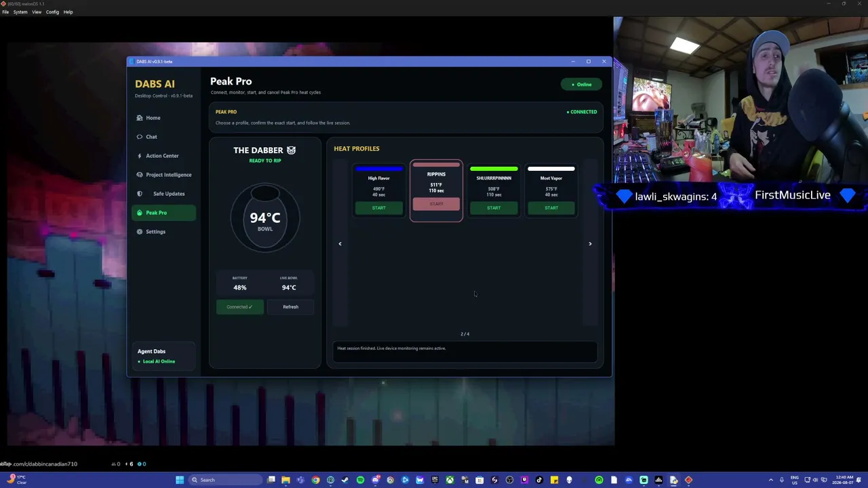Click the Connected button
Viewport: 868px width, 488px height.
coord(239,307)
